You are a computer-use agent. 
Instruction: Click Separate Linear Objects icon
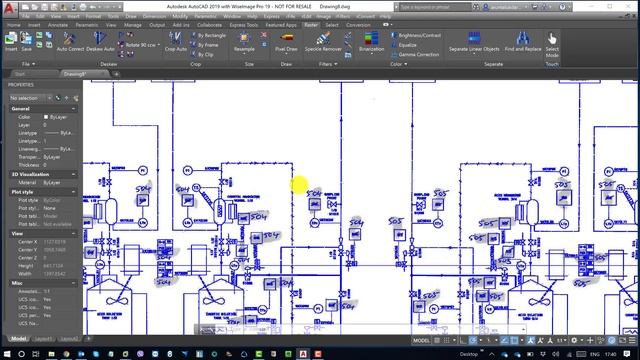pos(474,39)
